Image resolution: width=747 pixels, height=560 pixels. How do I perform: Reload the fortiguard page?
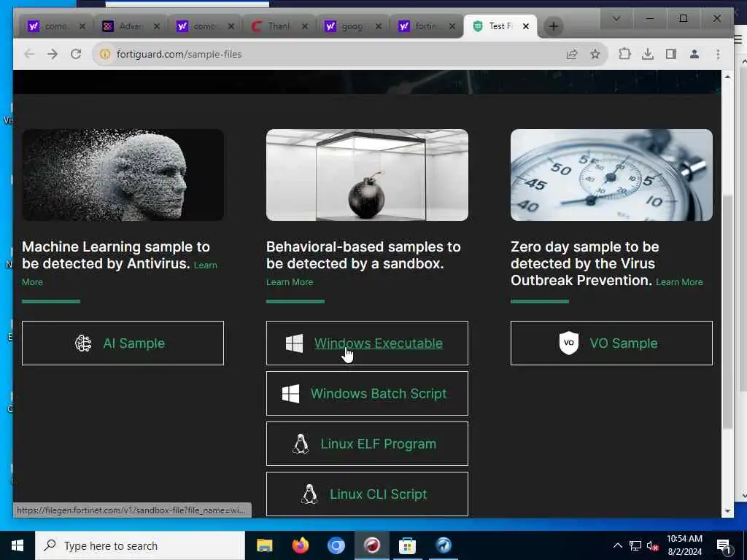pos(76,54)
